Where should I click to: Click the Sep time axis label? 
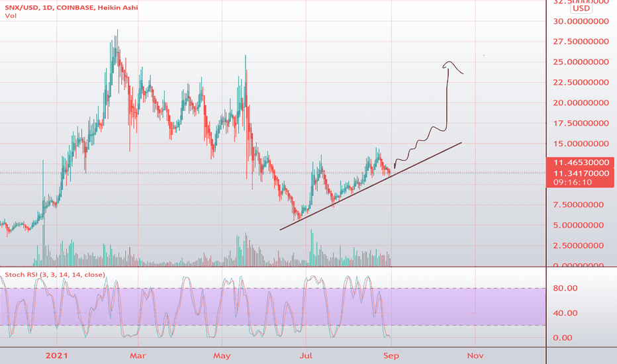(391, 356)
